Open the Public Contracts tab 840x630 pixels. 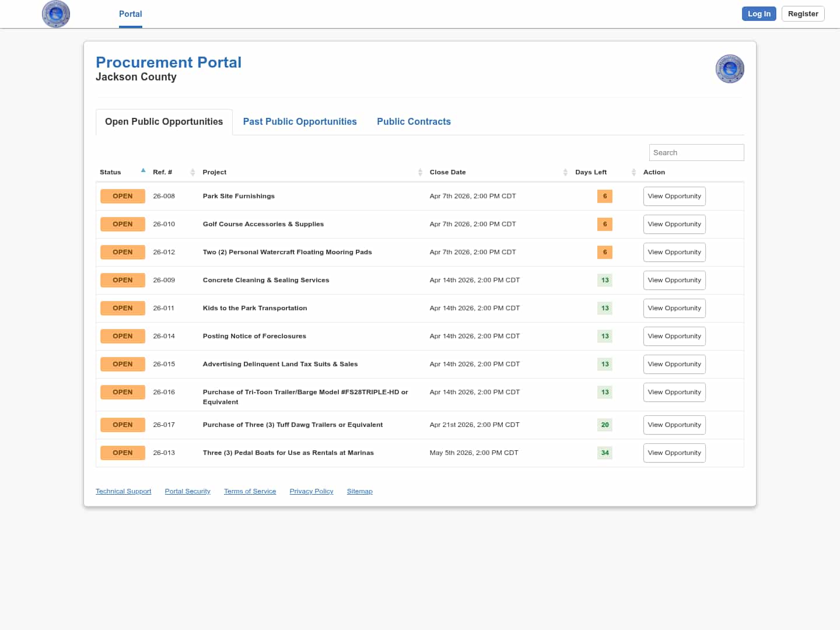coord(414,121)
